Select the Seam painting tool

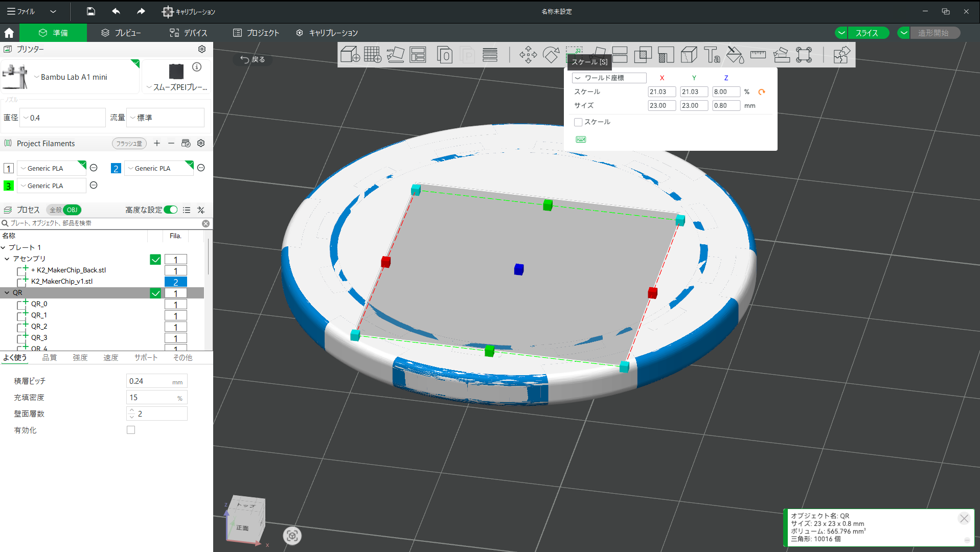pyautogui.click(x=689, y=55)
